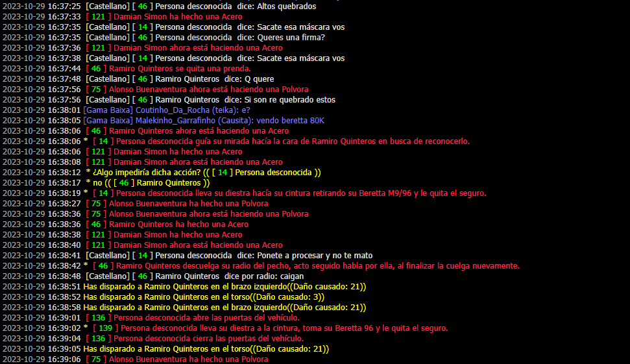Select the line "cierra las puertas del vehículo."

tap(153, 339)
